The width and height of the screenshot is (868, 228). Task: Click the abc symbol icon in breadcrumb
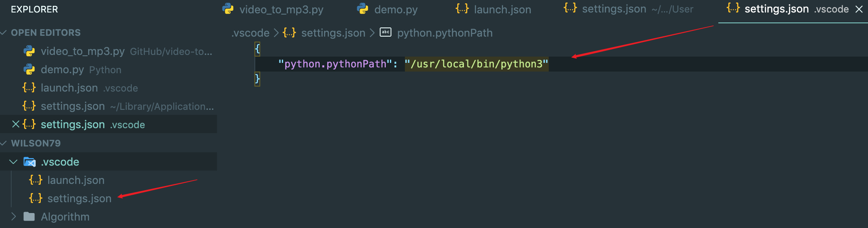coord(386,32)
